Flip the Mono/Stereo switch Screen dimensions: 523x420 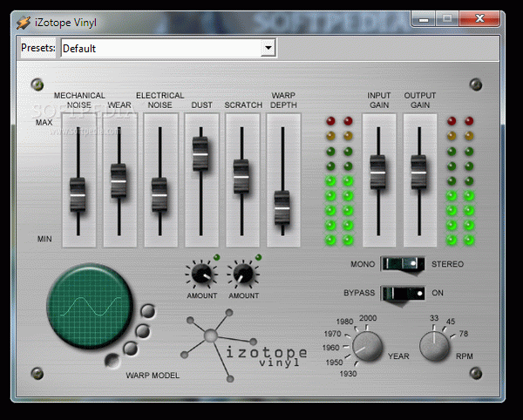click(403, 264)
